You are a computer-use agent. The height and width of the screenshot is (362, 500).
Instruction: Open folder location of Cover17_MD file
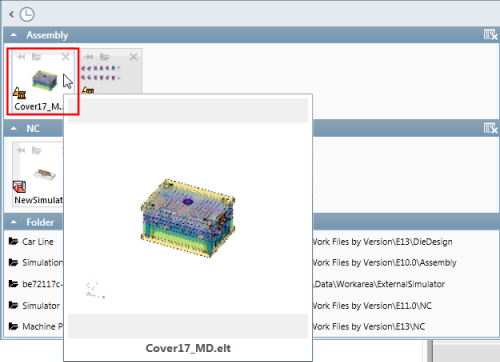coord(36,57)
